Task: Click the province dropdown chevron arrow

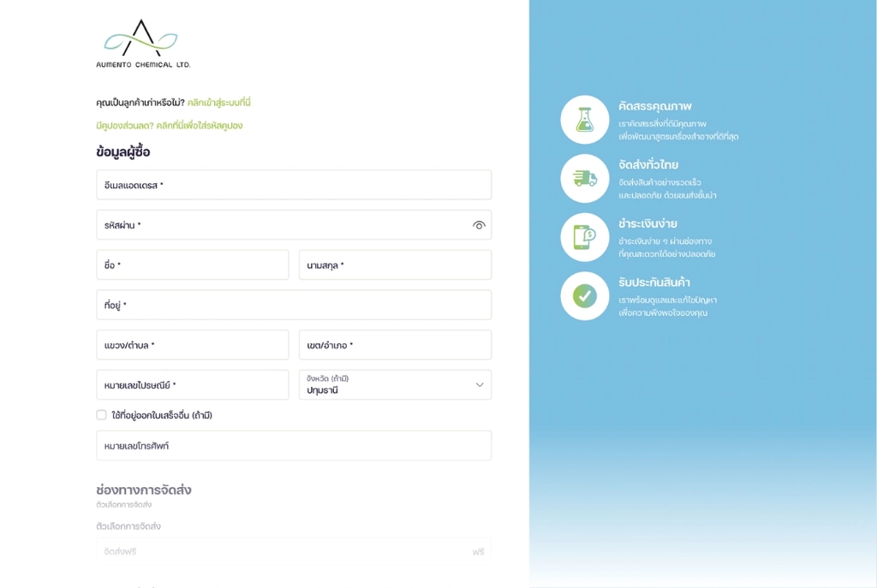Action: click(480, 384)
